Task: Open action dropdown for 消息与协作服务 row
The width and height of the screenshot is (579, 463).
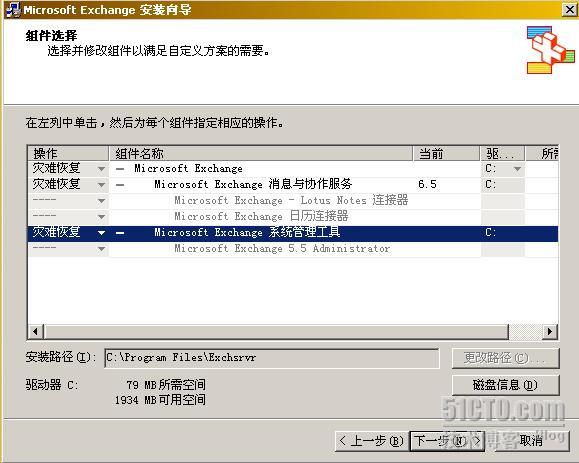Action: click(x=101, y=185)
